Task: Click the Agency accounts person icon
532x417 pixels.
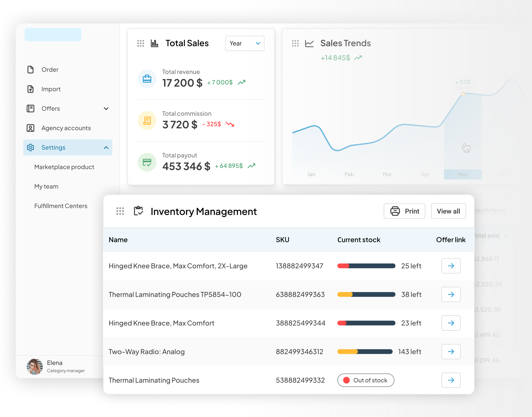Action: tap(30, 128)
